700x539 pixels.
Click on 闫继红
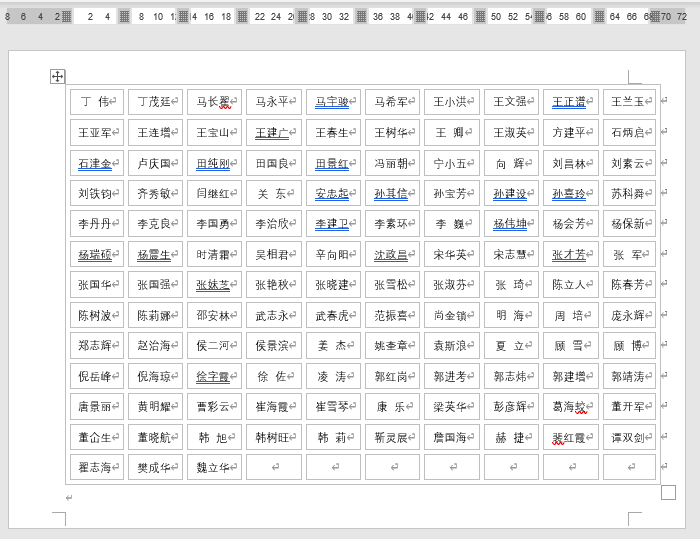point(213,193)
